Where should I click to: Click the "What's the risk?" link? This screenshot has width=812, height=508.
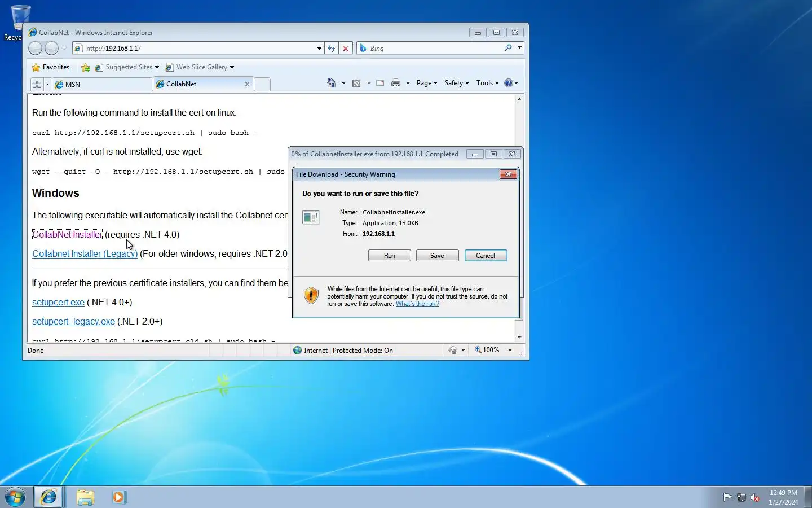click(417, 304)
